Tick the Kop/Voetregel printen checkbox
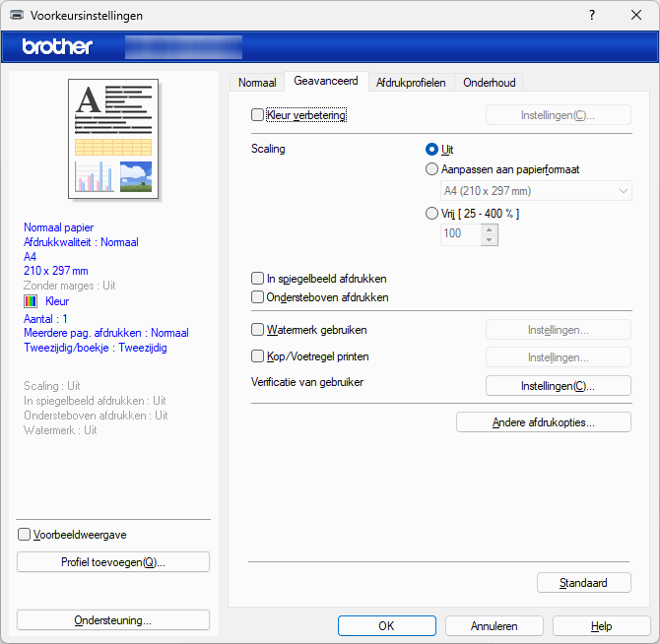The height and width of the screenshot is (644, 660). click(x=258, y=355)
